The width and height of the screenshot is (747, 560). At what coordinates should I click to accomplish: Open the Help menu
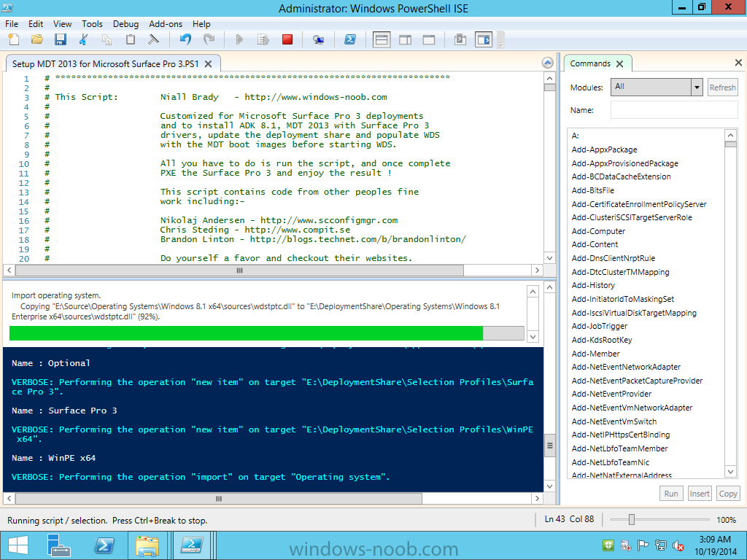[x=201, y=24]
